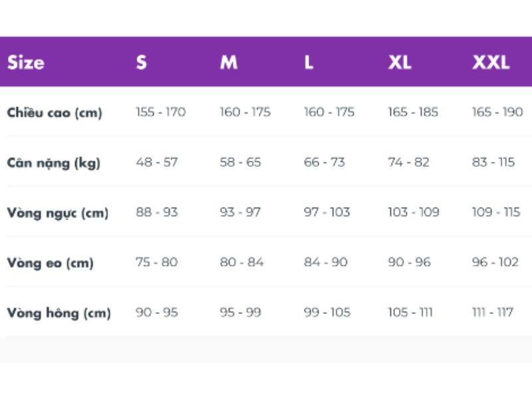The height and width of the screenshot is (399, 532).
Task: Click the Size header label
Action: tap(26, 63)
